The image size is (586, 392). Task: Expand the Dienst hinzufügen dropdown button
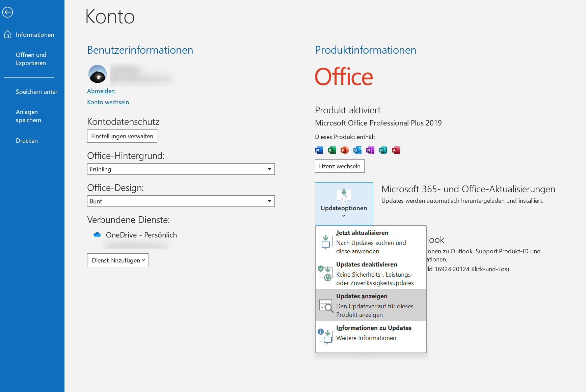tap(118, 260)
